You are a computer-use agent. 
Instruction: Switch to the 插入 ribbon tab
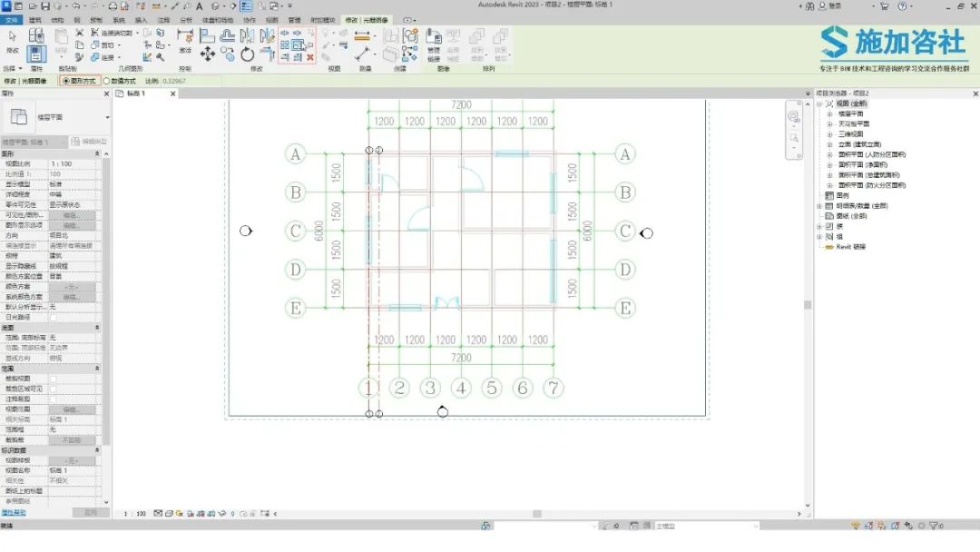tap(141, 20)
